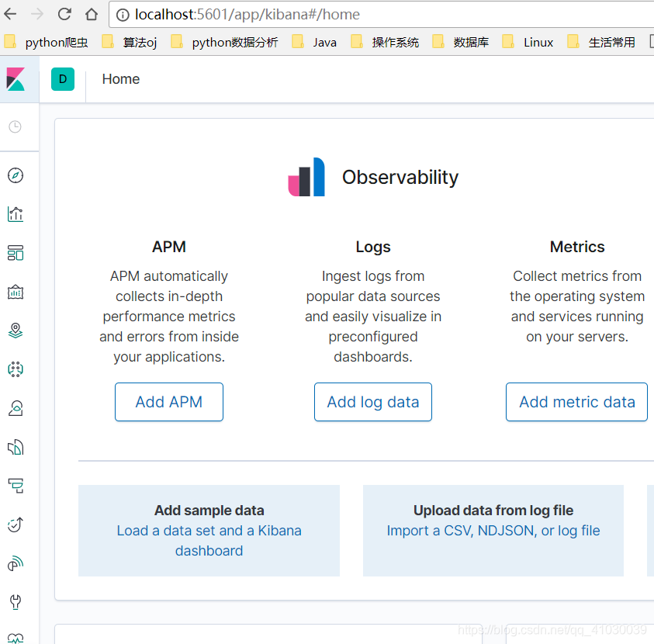Open Stack Monitoring heartbeat icon
654x644 pixels.
point(16,638)
